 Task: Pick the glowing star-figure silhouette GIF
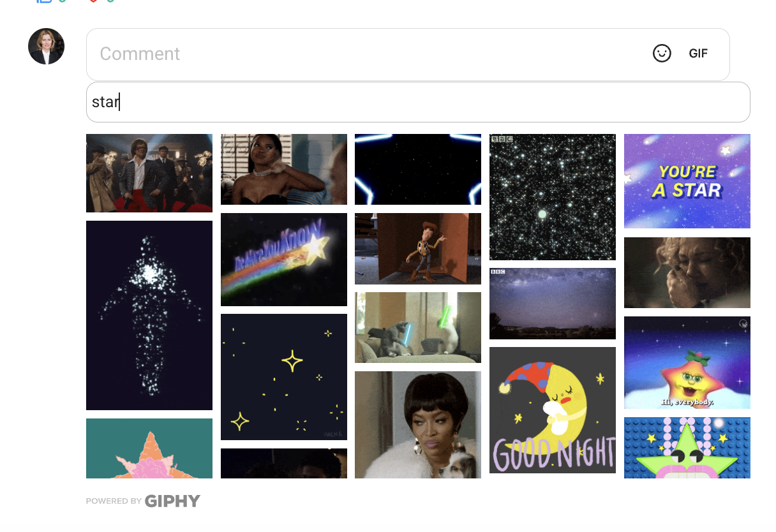pos(149,315)
